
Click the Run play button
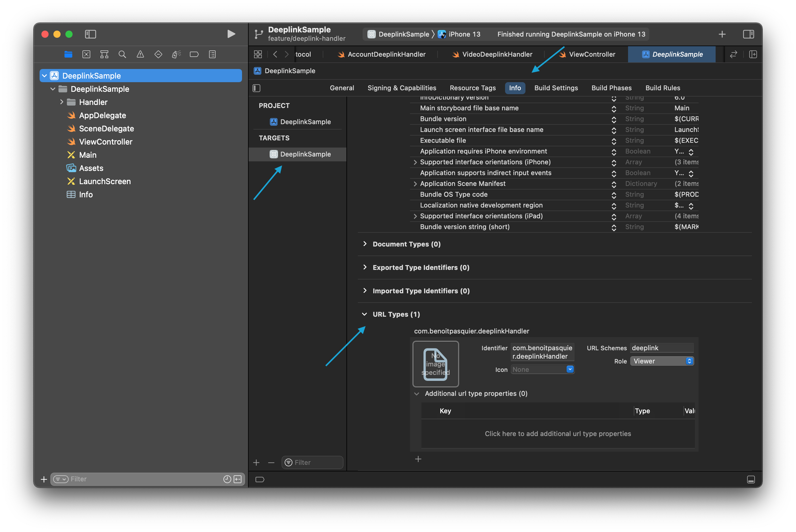(x=231, y=34)
